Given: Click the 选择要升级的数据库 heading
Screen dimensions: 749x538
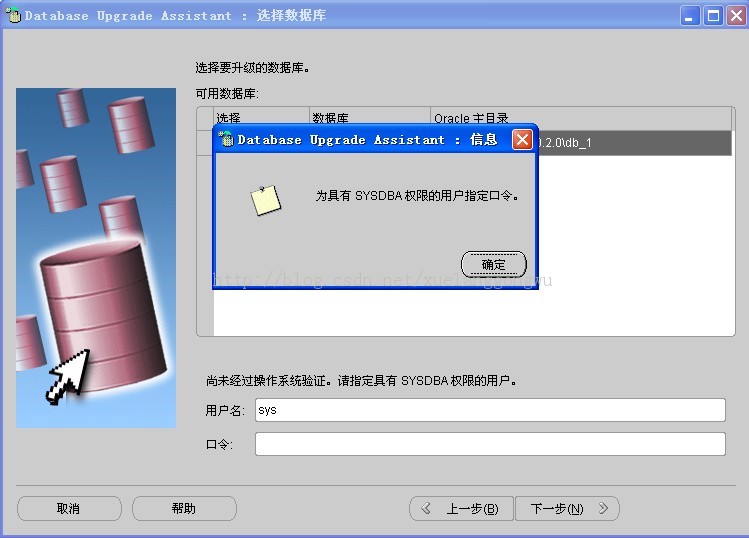Looking at the screenshot, I should tap(252, 68).
